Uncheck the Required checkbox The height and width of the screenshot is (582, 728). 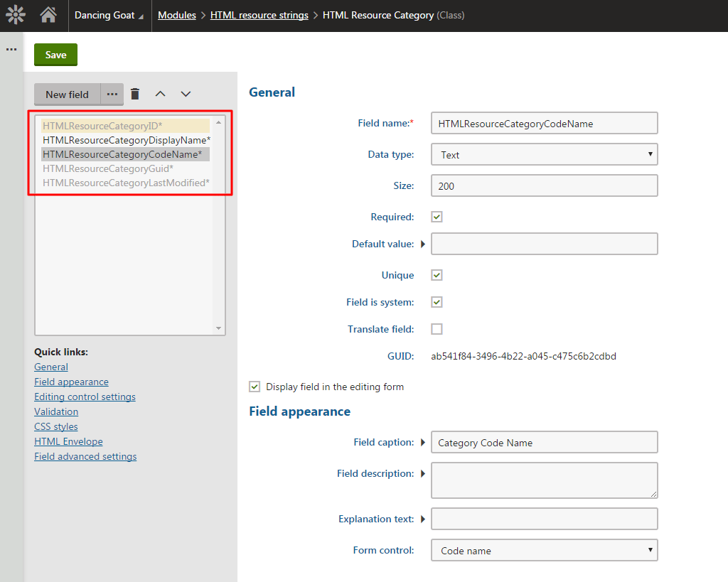[x=437, y=216]
